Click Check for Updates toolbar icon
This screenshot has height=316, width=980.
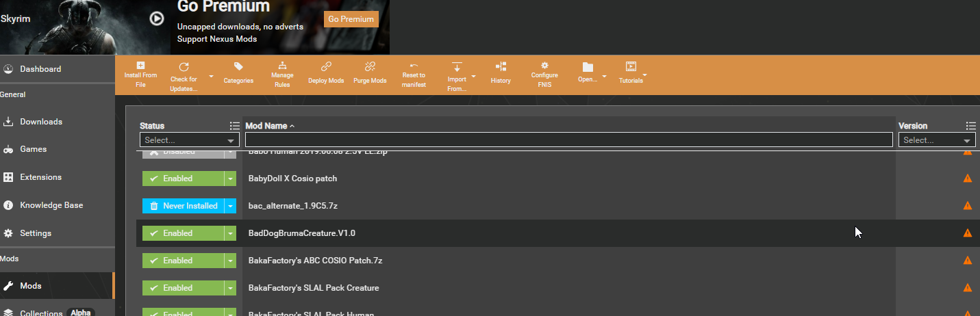pos(184,66)
